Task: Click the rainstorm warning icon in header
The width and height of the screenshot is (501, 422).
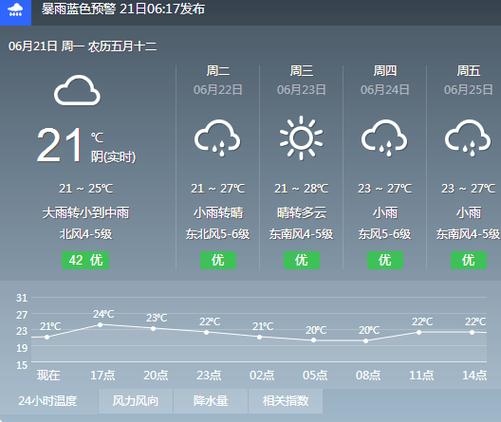Action: [x=16, y=12]
